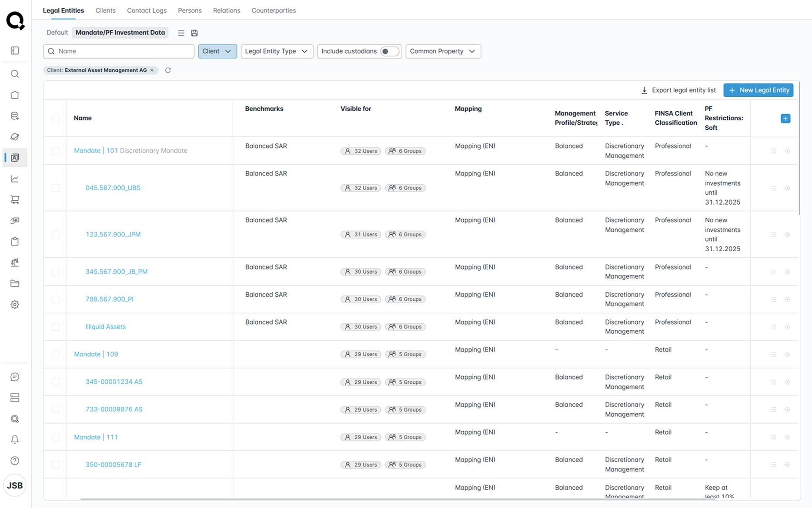The width and height of the screenshot is (812, 508).
Task: Open the shopping cart icon in sidebar
Action: point(15,199)
